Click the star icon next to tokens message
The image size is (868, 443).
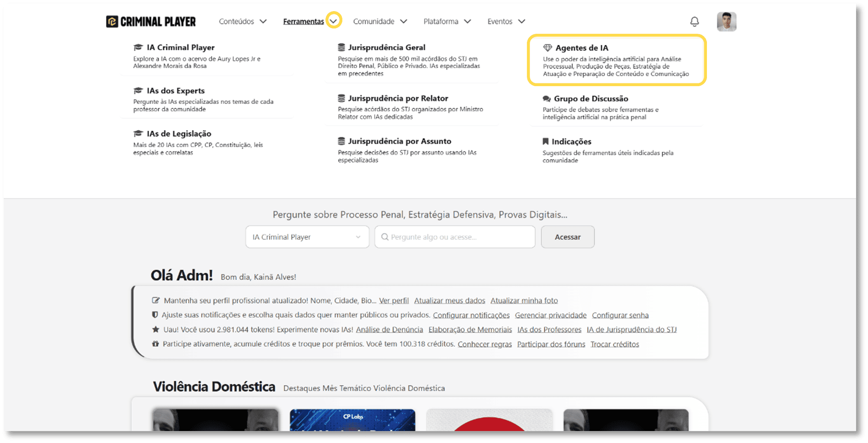155,329
